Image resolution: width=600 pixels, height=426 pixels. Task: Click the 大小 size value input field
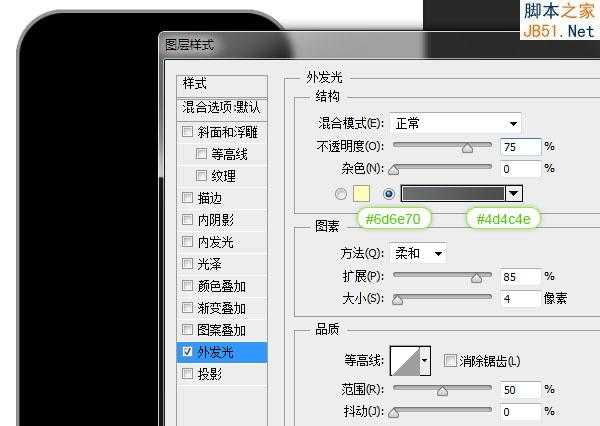click(x=520, y=298)
